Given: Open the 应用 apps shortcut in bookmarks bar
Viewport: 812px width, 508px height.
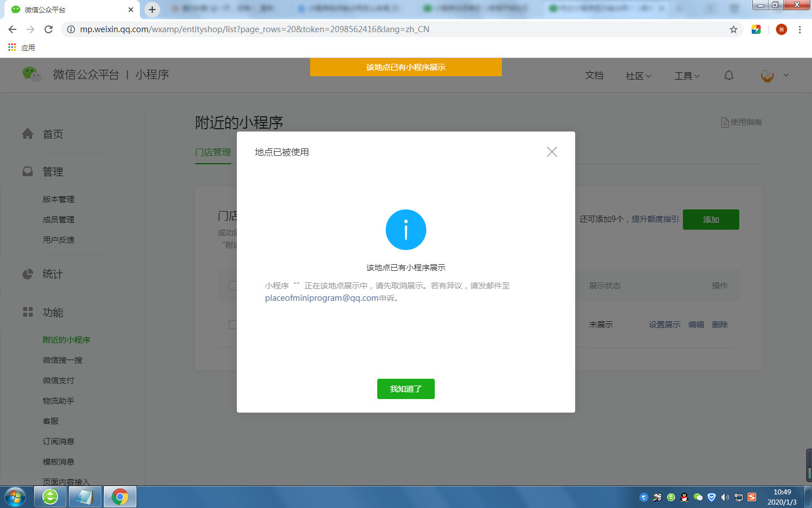Looking at the screenshot, I should click(x=21, y=47).
